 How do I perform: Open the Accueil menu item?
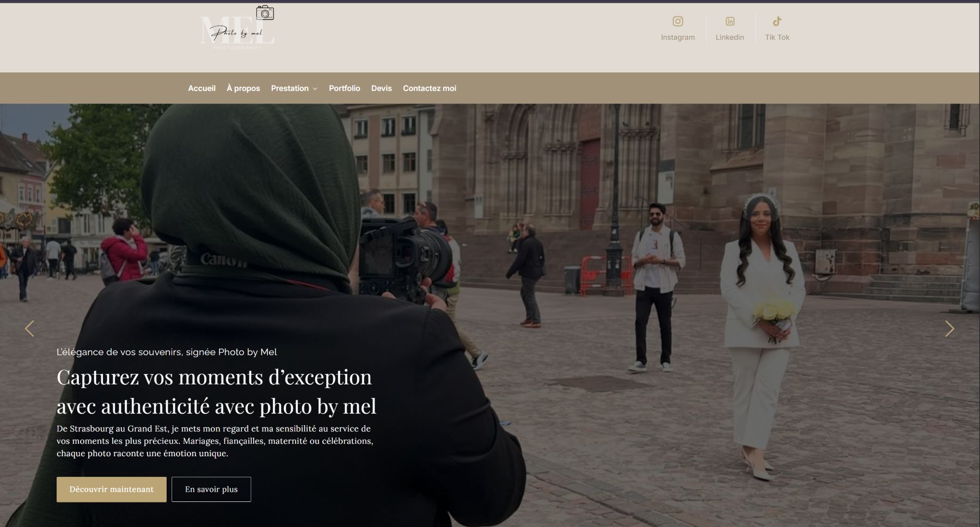pyautogui.click(x=201, y=88)
